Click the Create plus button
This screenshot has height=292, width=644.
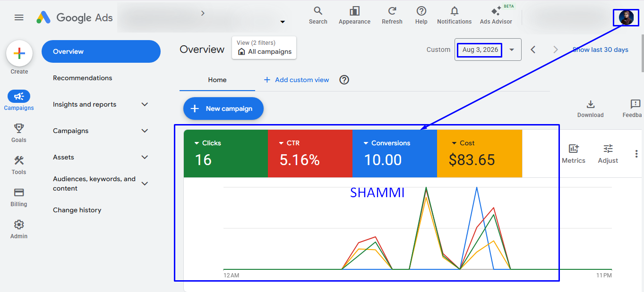19,53
